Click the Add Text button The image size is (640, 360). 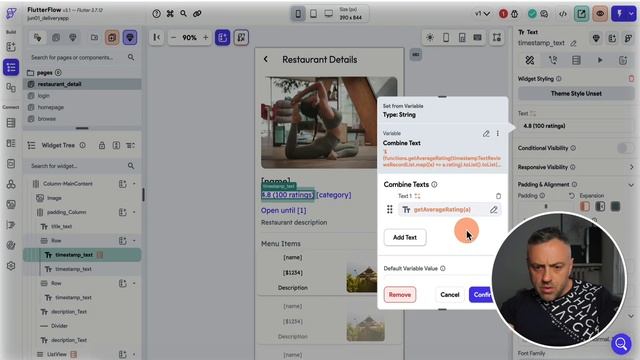click(405, 238)
